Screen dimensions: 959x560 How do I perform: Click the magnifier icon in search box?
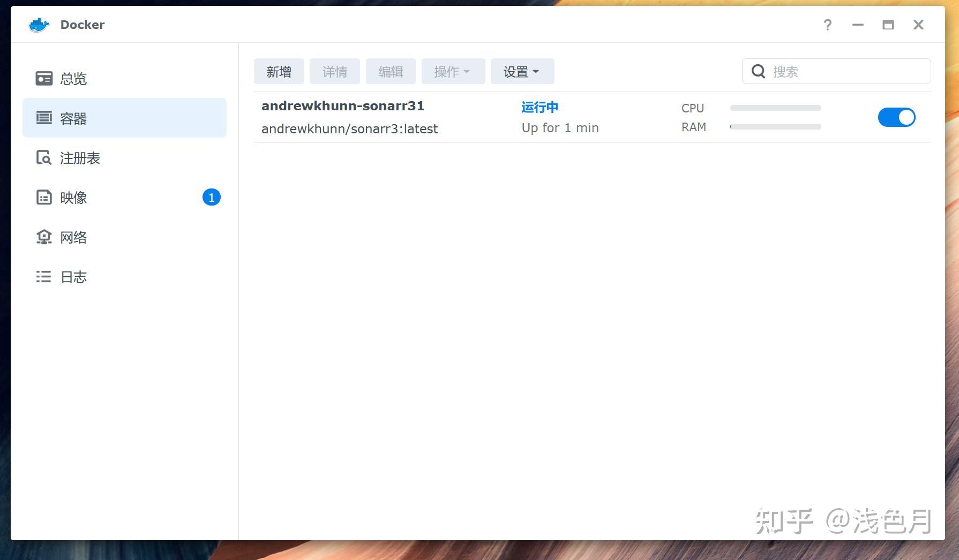758,71
